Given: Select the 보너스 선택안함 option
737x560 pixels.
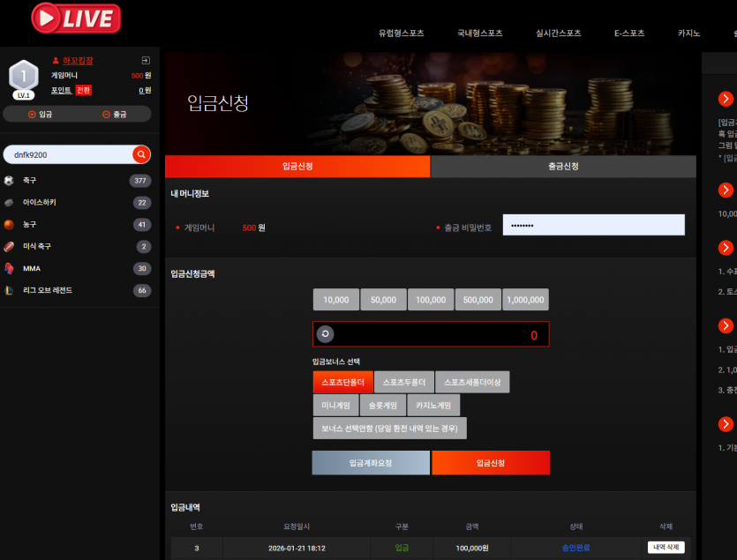Looking at the screenshot, I should (x=389, y=429).
